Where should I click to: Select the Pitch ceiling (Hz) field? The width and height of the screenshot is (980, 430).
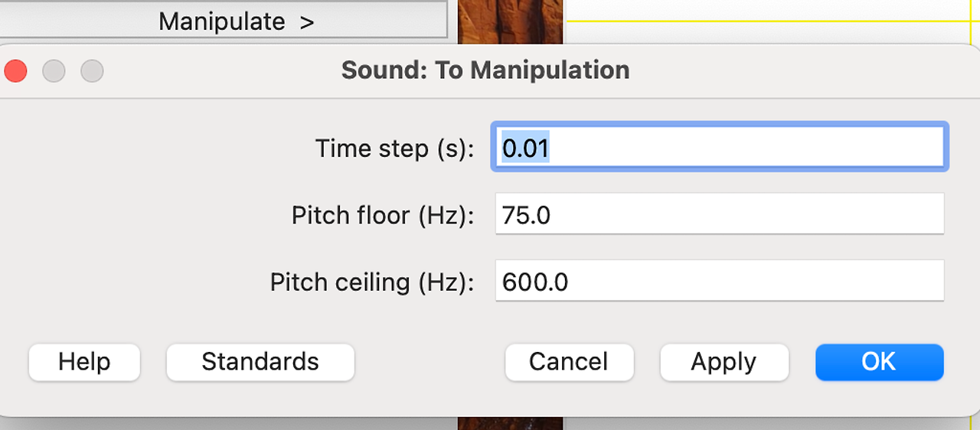point(720,281)
